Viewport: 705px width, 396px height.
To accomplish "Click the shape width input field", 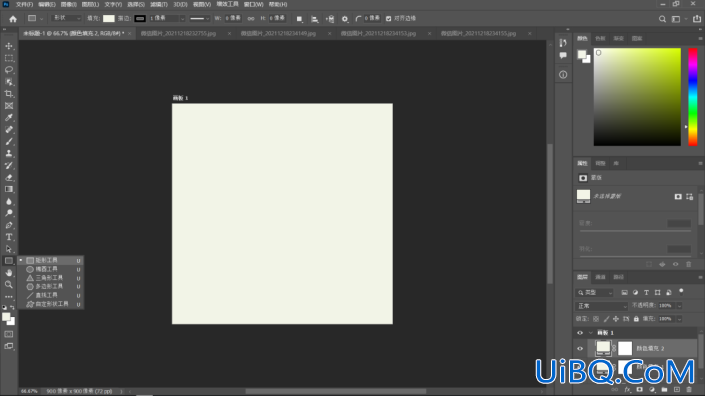I will [x=233, y=18].
